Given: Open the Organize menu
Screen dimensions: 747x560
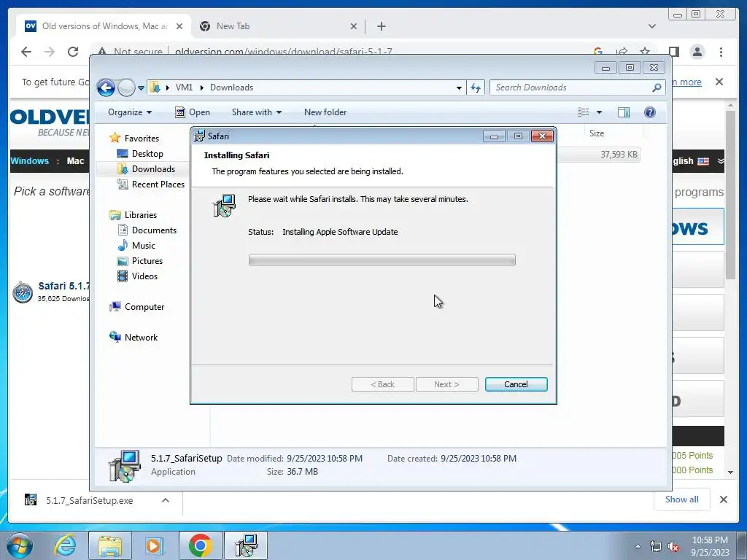Looking at the screenshot, I should pyautogui.click(x=130, y=112).
